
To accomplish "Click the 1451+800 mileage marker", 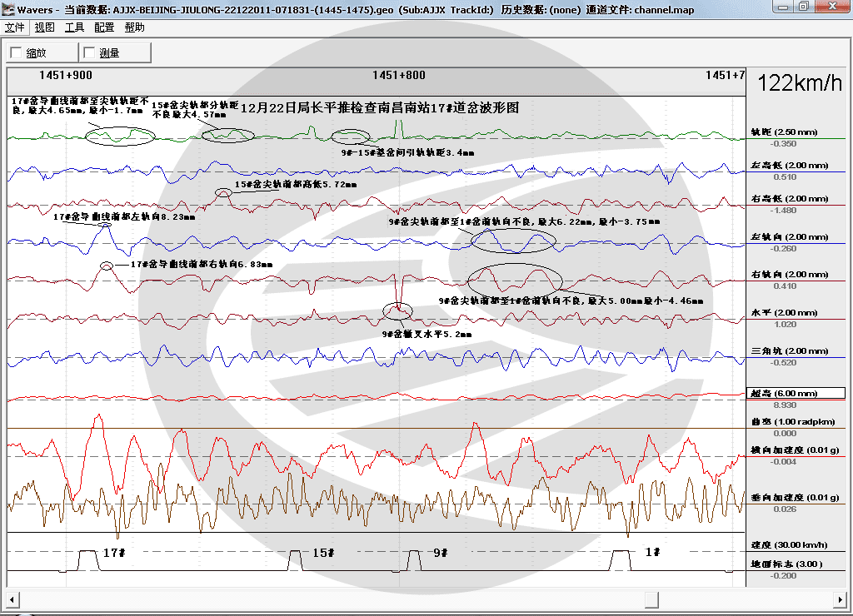I will click(x=399, y=76).
